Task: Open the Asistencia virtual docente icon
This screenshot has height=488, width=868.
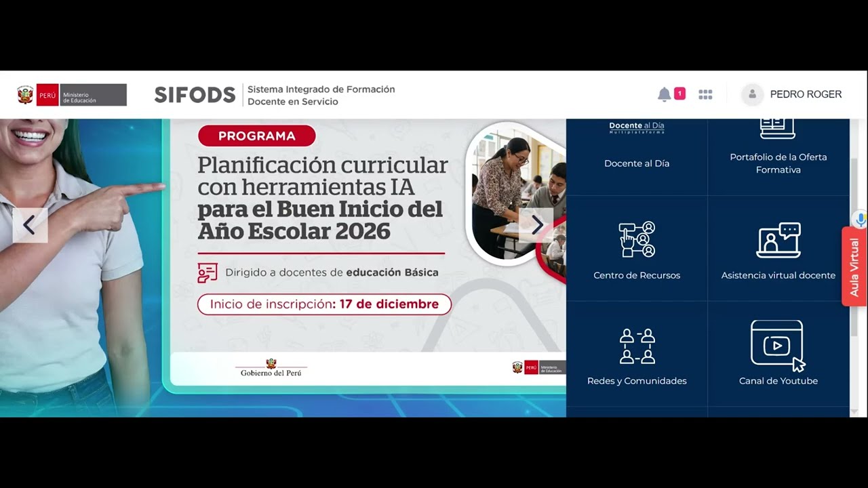Action: tap(778, 240)
